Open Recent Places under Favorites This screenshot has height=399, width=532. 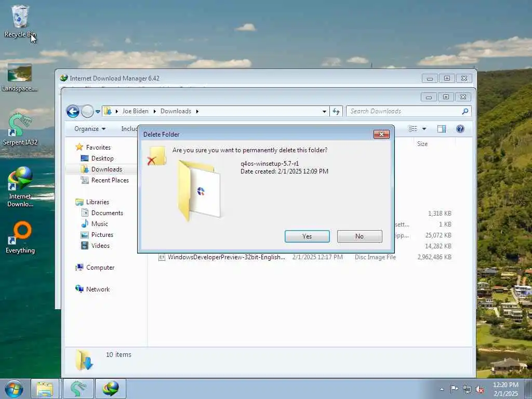click(x=110, y=180)
